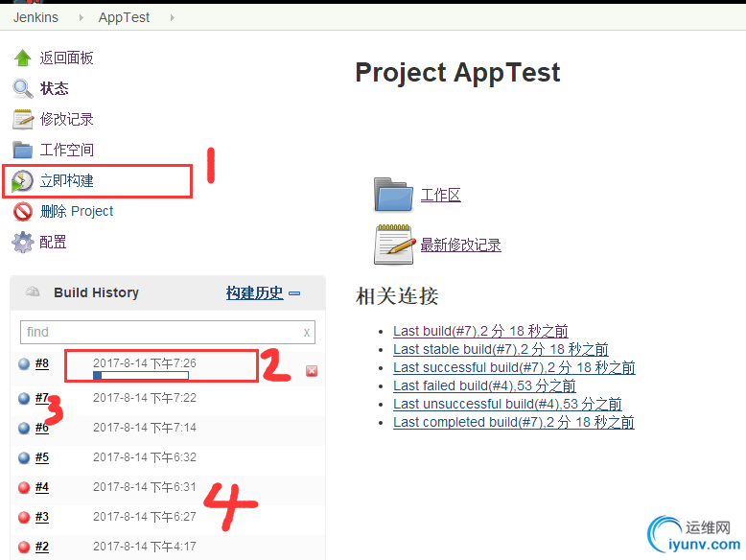
Task: Open Last failed build(#4) link
Action: point(484,385)
